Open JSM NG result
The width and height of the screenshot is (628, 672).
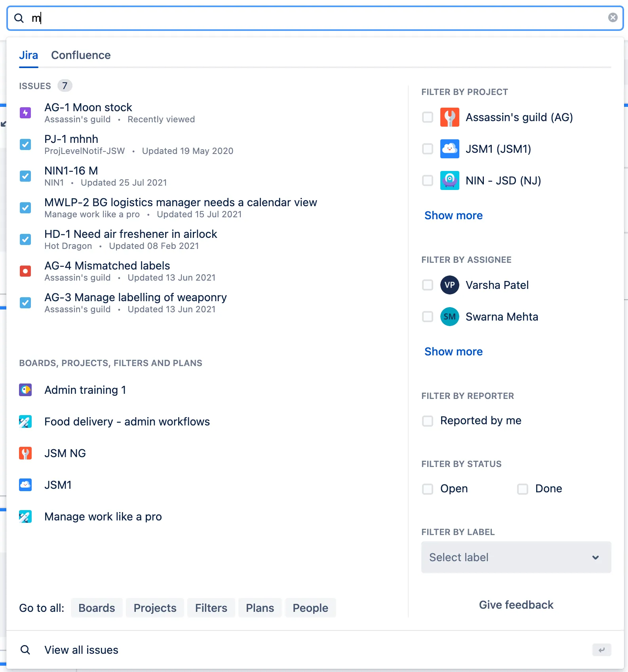(65, 453)
